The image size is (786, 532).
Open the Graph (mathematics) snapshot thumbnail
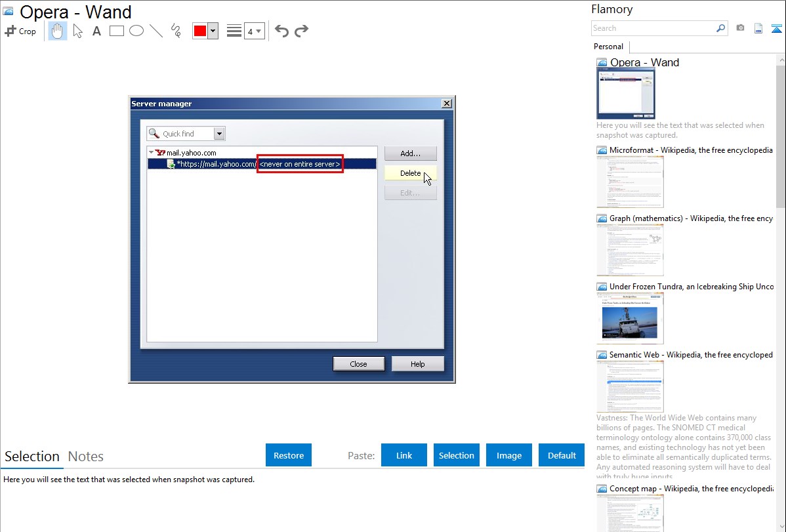630,250
